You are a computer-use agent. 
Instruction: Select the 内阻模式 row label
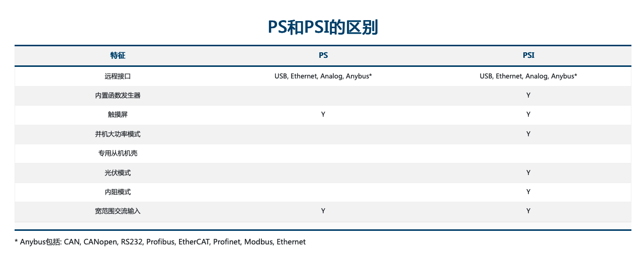tap(118, 192)
